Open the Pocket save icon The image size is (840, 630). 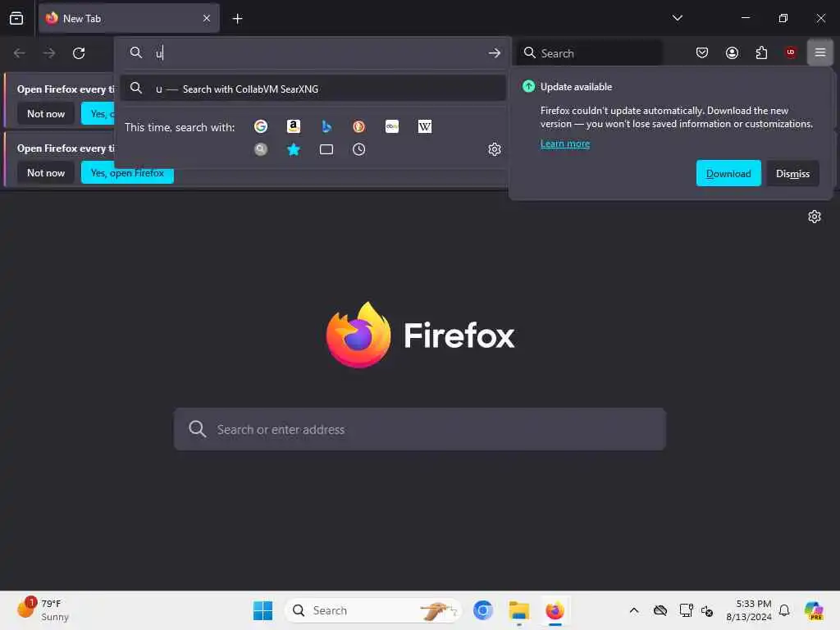pos(702,52)
